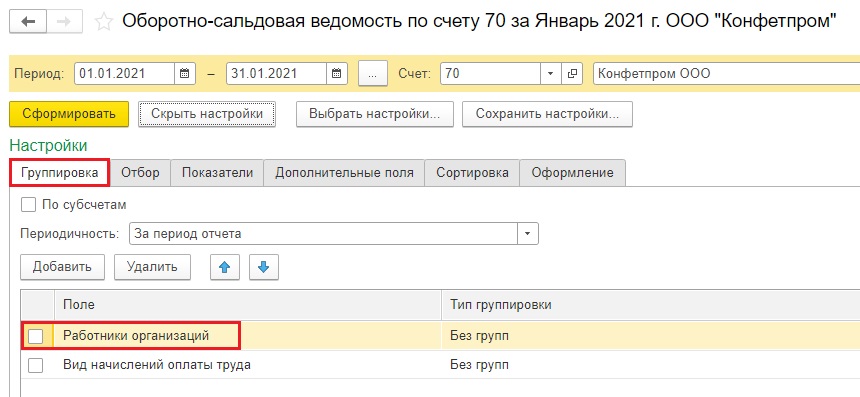Open account 70 via the open-form icon

[x=572, y=73]
